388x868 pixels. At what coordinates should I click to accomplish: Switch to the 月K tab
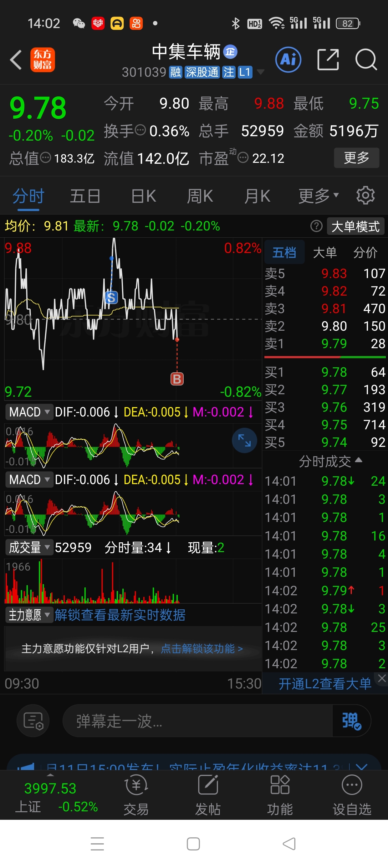(x=257, y=196)
